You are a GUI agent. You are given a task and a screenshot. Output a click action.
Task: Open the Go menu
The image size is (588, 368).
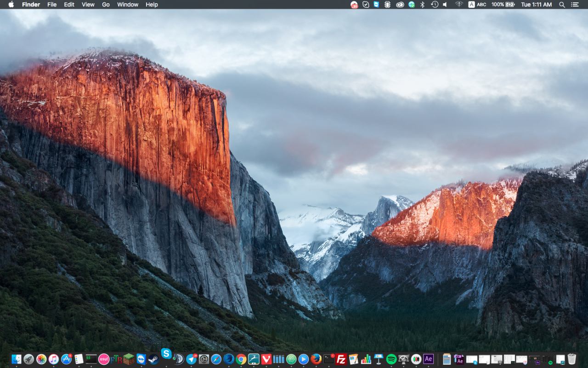(106, 5)
